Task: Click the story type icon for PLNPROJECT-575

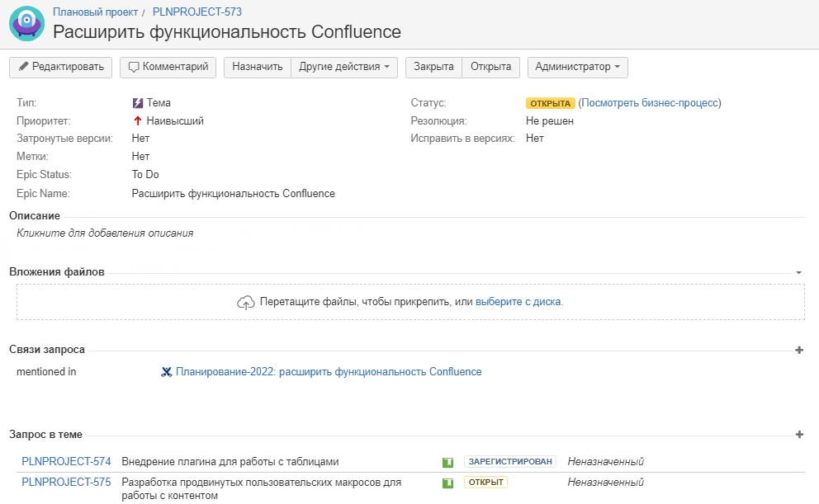Action: [447, 483]
